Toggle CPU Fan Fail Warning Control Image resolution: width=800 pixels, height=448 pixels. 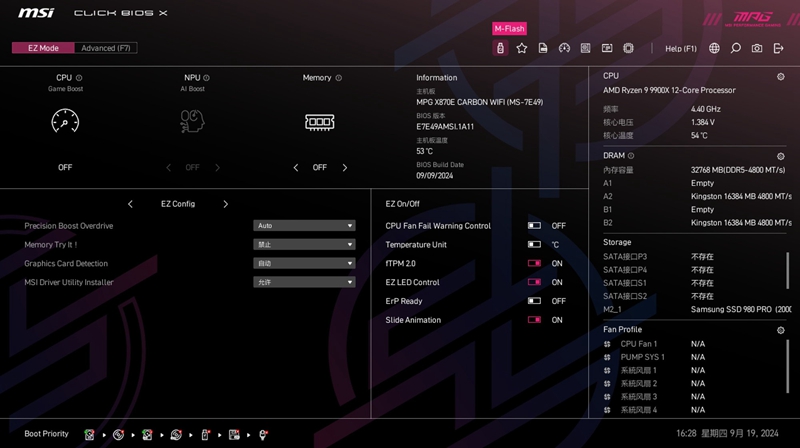coord(534,226)
